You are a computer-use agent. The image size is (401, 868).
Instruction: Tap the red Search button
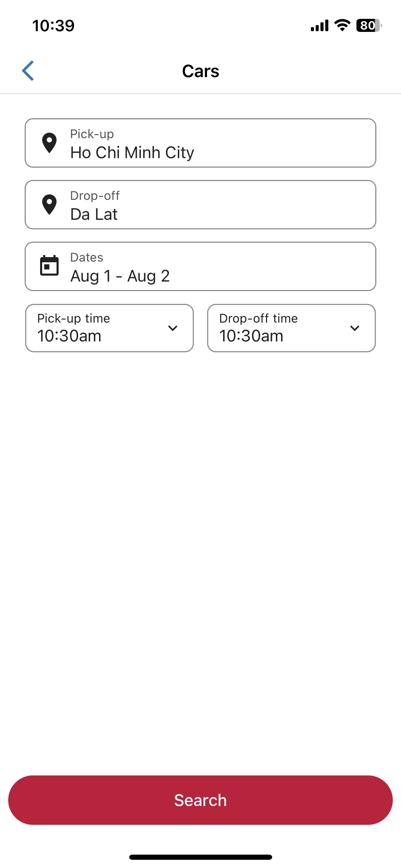[200, 800]
